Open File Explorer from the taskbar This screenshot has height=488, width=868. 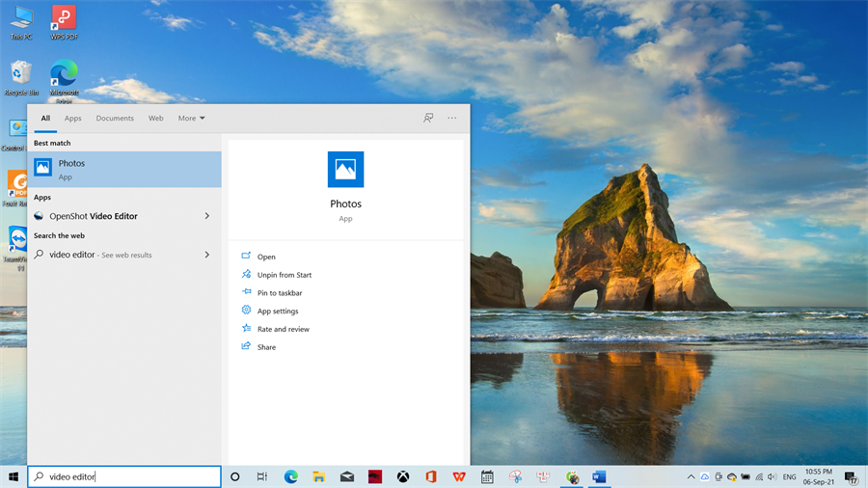point(318,476)
